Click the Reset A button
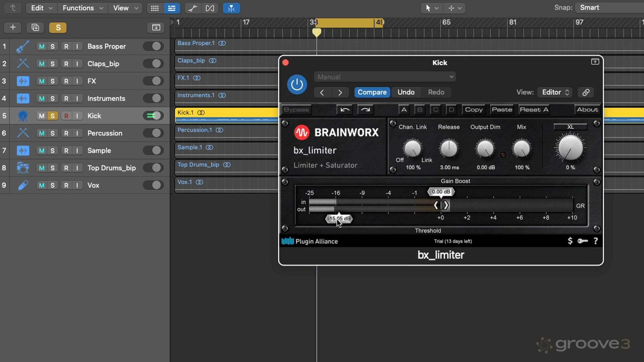The image size is (644, 362). point(534,110)
